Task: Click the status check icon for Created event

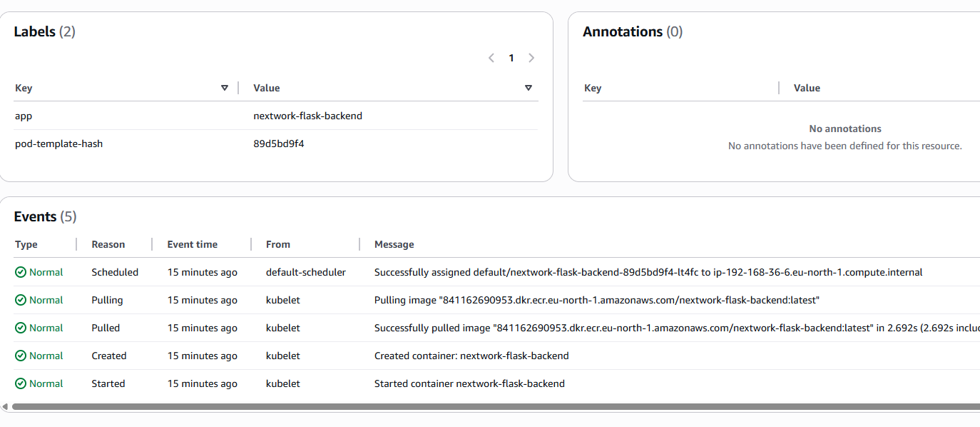Action: point(21,356)
